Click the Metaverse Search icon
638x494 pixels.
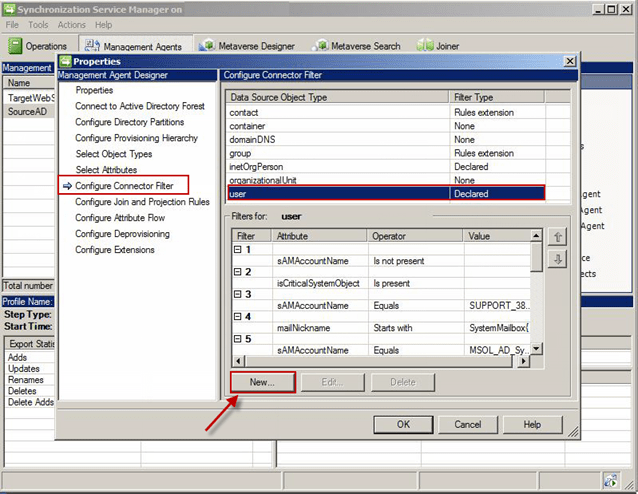(320, 46)
